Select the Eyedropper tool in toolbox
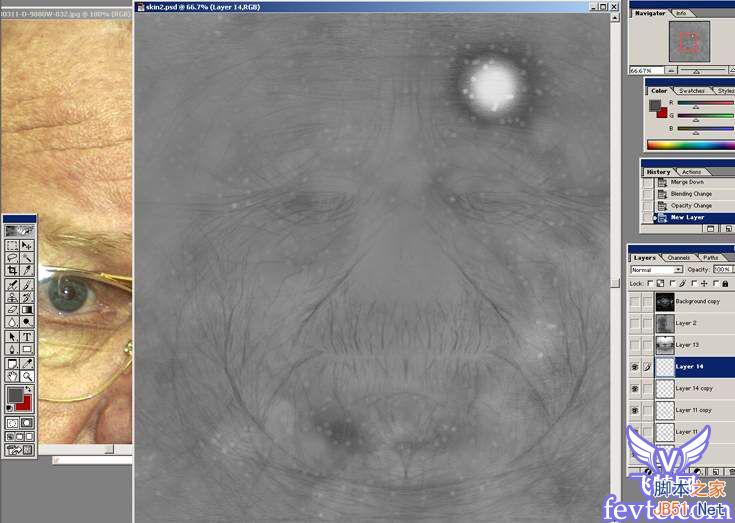This screenshot has width=735, height=523. pyautogui.click(x=27, y=363)
